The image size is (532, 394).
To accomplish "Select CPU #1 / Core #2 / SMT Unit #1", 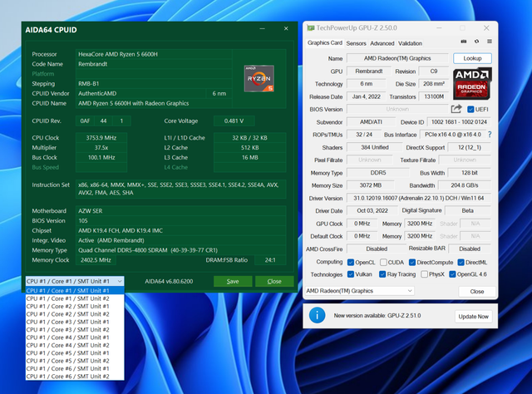I will (x=75, y=307).
